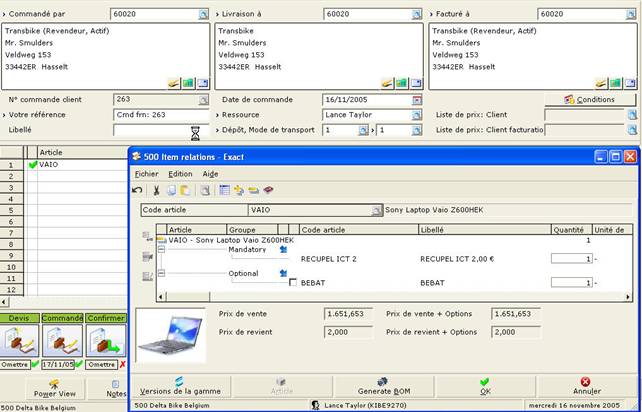This screenshot has height=412, width=642.
Task: Tick the BEBAT optional item checkbox
Action: 293,283
